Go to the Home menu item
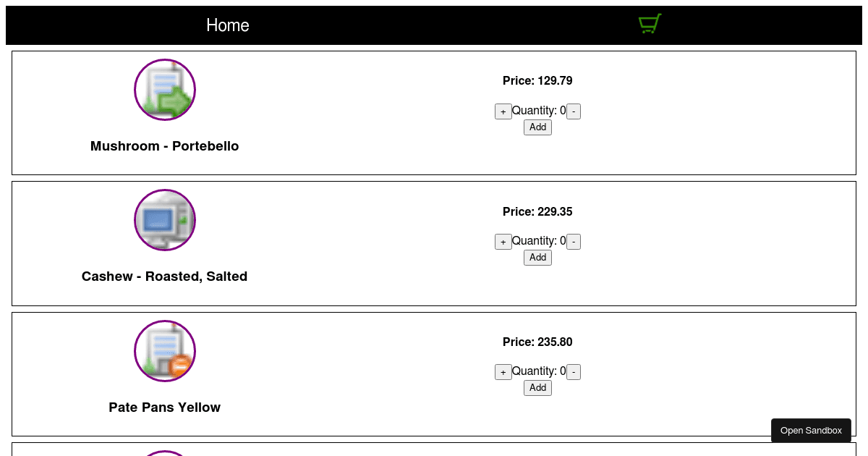Screen dimensions: 868x456 coord(228,25)
